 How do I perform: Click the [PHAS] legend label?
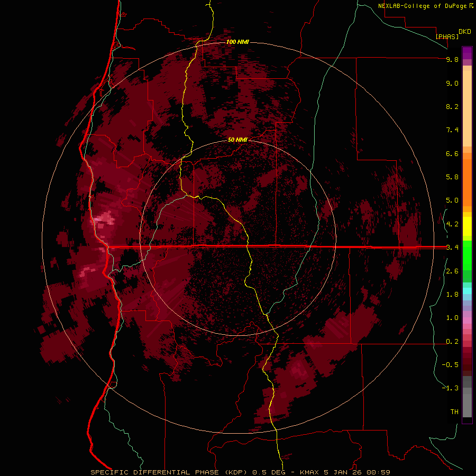point(447,36)
